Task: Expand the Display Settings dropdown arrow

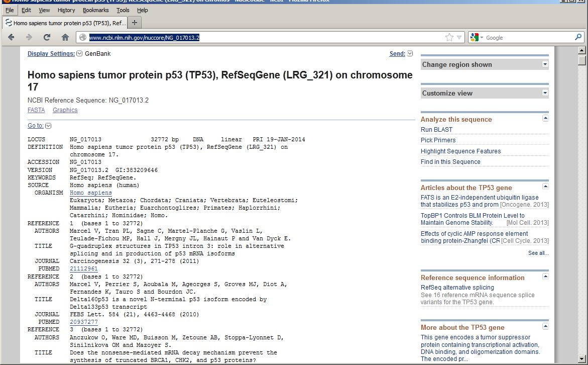Action: [79, 54]
